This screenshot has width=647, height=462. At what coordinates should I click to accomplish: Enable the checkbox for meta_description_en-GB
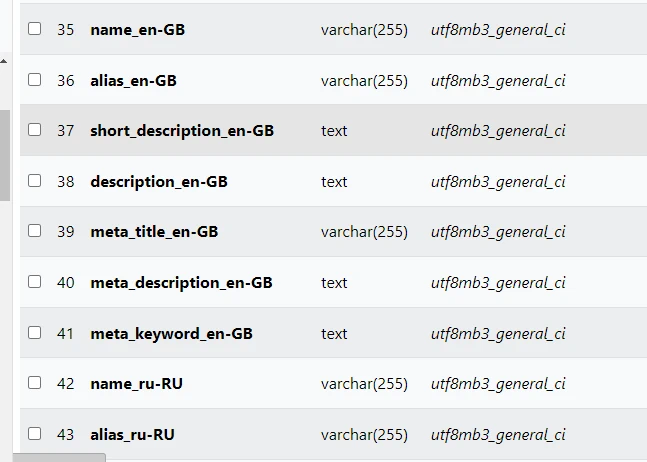coord(35,282)
